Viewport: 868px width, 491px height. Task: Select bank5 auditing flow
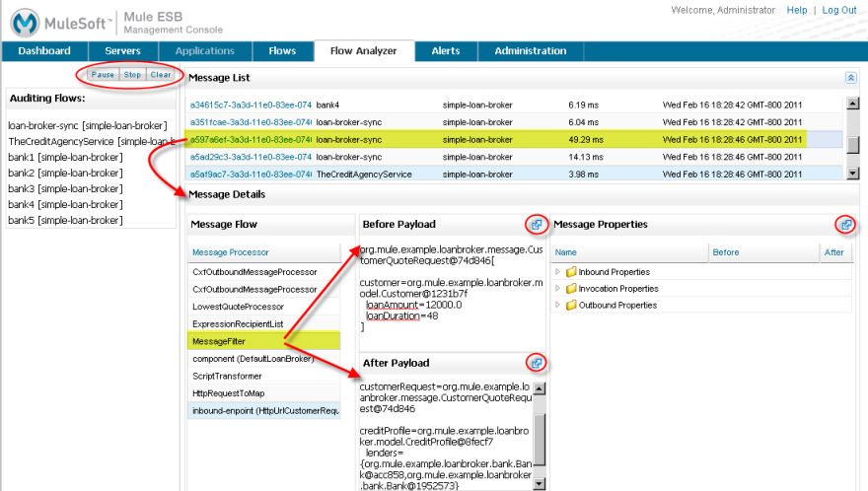(x=65, y=220)
